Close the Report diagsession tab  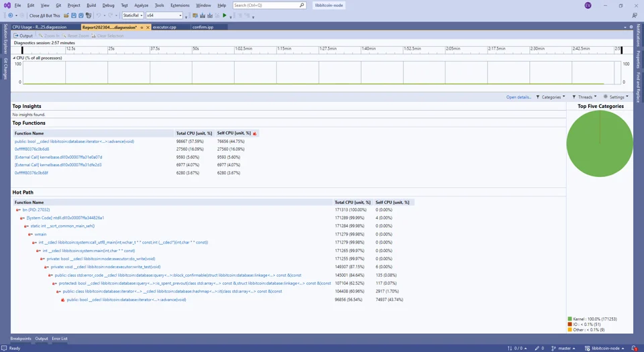click(x=148, y=27)
